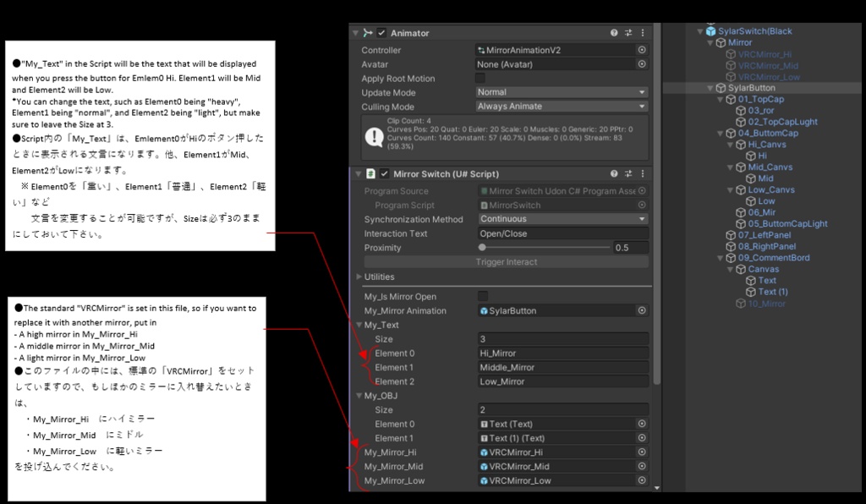866x504 pixels.
Task: Open object picker for Controller field
Action: (x=642, y=50)
